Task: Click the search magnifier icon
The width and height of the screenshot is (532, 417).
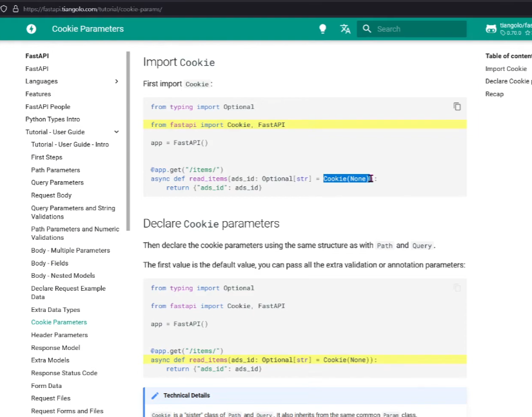Action: tap(367, 29)
